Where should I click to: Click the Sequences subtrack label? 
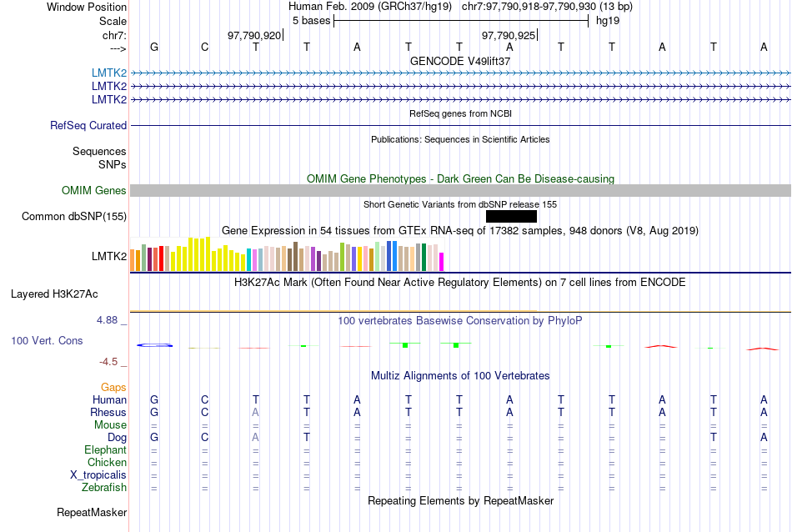[99, 152]
